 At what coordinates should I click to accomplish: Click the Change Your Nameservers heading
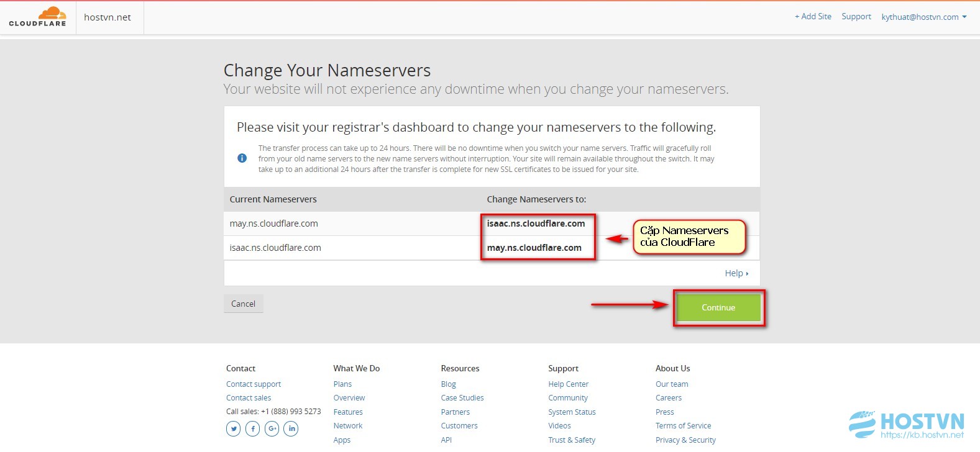coord(327,70)
